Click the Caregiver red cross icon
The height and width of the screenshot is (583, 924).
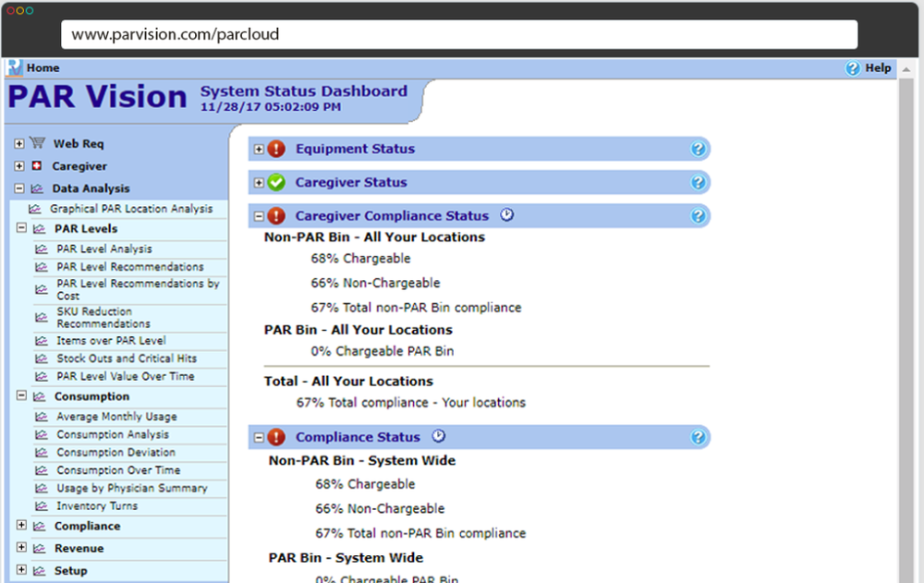pyautogui.click(x=37, y=165)
